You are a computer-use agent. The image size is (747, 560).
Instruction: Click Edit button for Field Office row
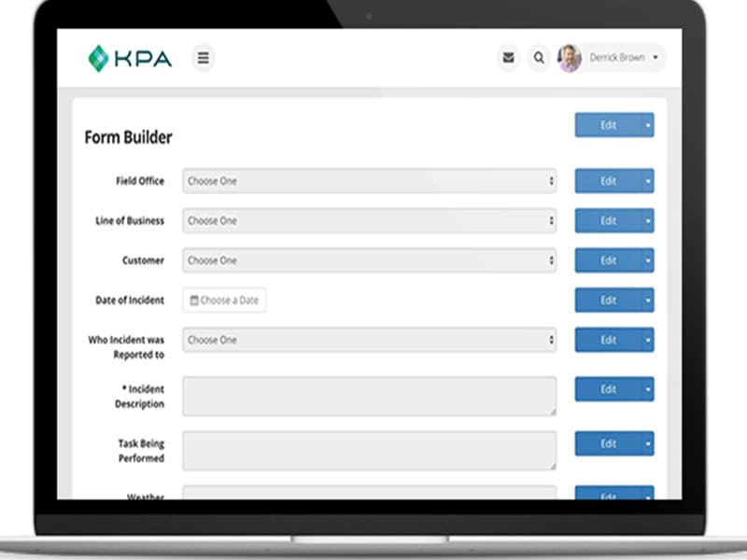click(609, 181)
